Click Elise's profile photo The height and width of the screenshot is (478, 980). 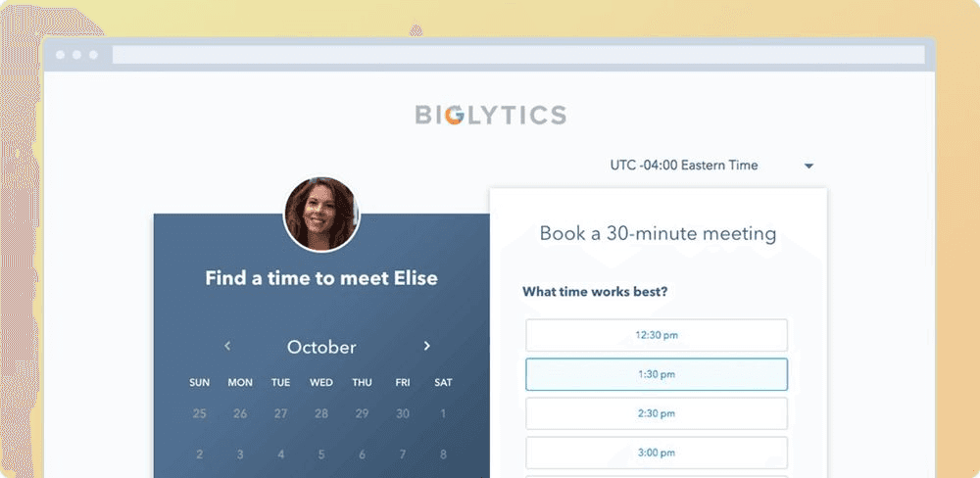click(321, 215)
